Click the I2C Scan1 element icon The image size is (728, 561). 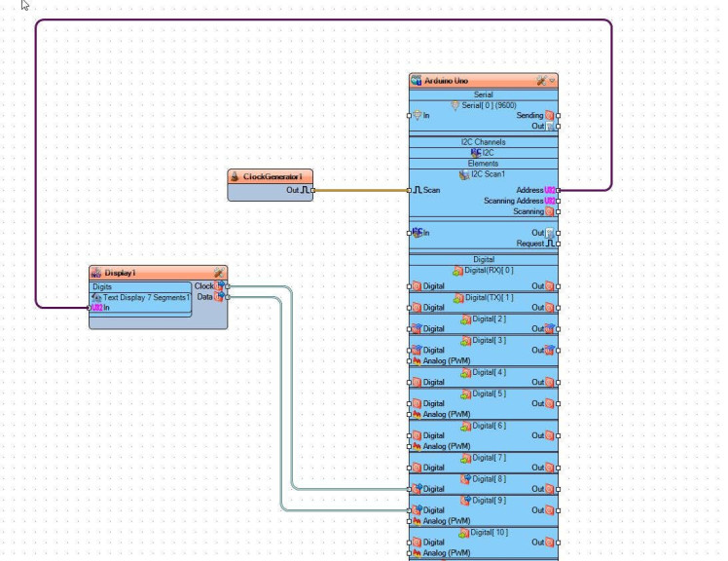(464, 174)
